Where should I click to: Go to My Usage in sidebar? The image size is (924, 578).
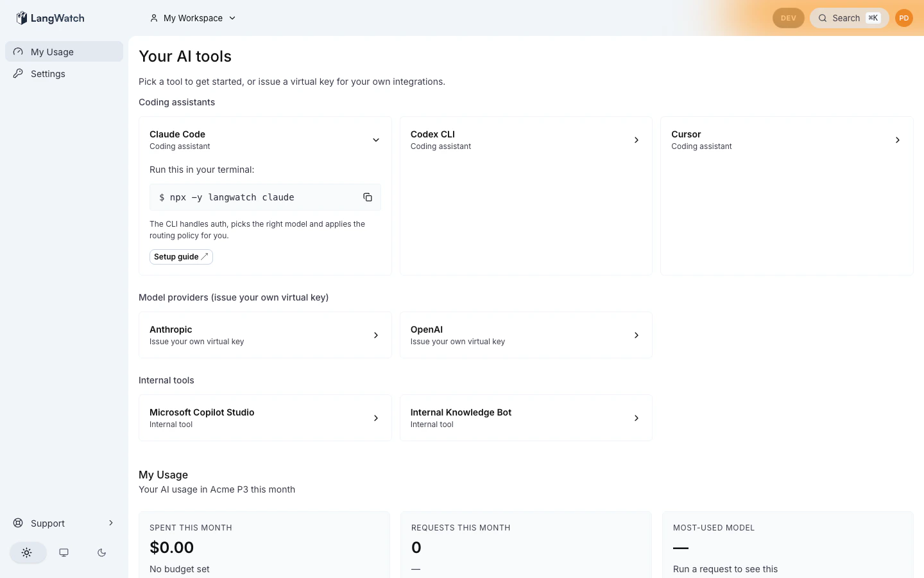click(64, 51)
